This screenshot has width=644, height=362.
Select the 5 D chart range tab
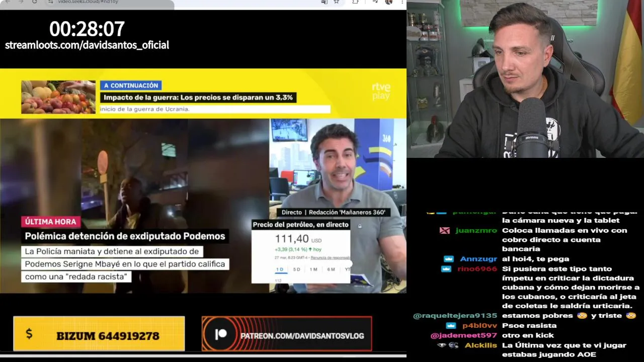(x=296, y=269)
